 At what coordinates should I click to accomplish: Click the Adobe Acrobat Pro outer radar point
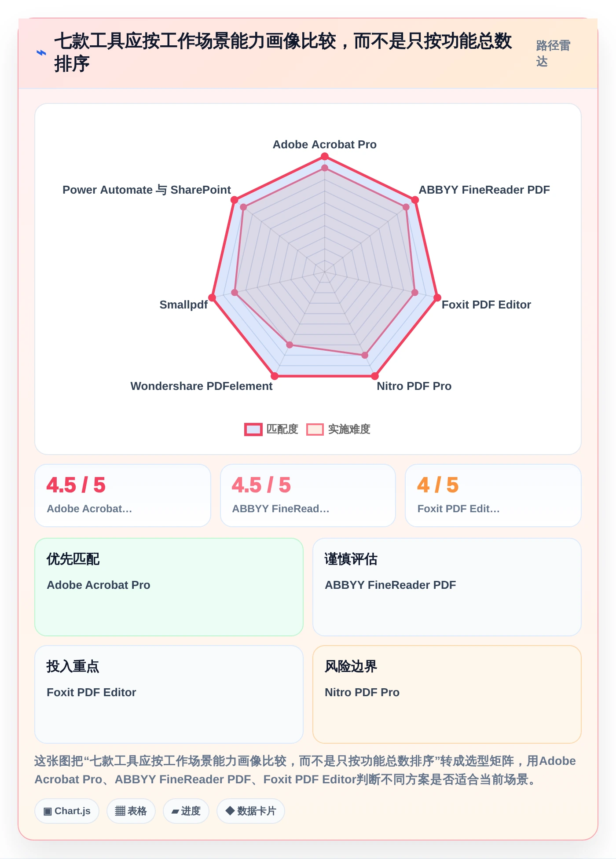click(x=325, y=157)
